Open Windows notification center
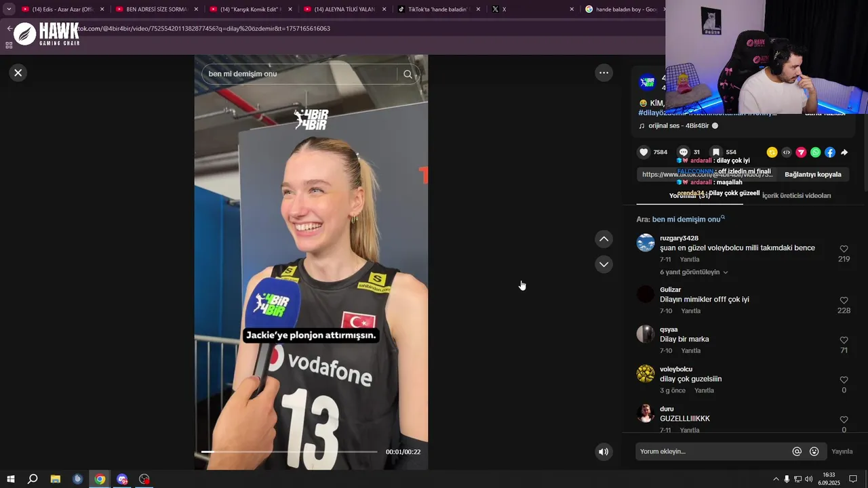This screenshot has width=868, height=488. (853, 479)
